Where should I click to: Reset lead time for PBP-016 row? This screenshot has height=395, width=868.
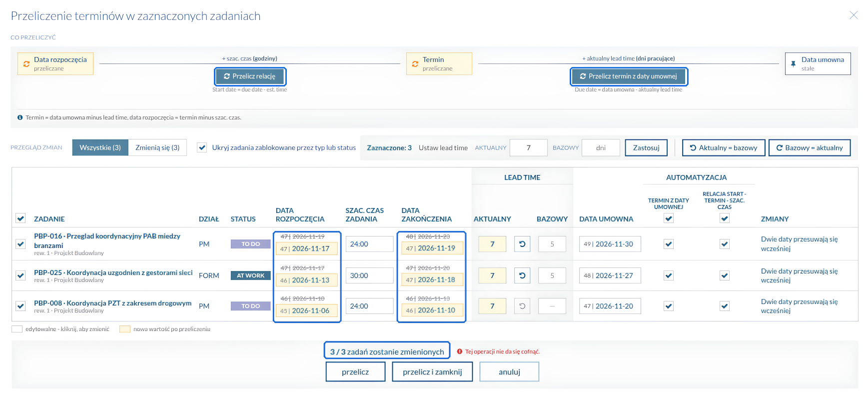click(x=522, y=244)
